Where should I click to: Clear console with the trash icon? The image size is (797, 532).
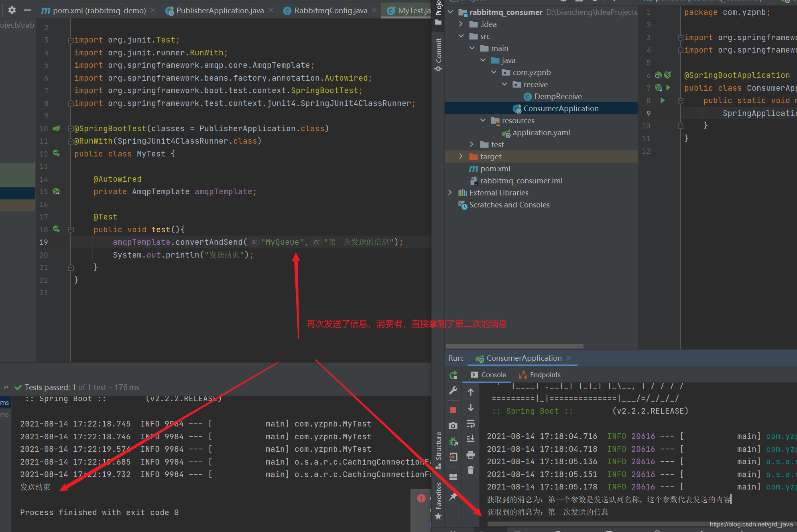point(471,470)
